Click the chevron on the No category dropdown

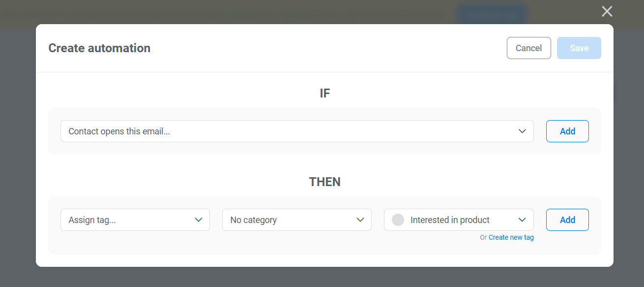[360, 220]
